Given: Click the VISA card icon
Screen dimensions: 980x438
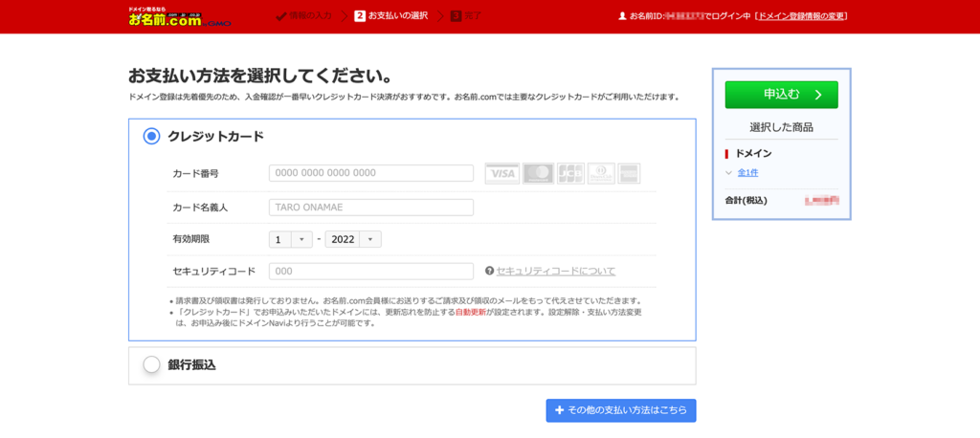Looking at the screenshot, I should click(x=501, y=173).
